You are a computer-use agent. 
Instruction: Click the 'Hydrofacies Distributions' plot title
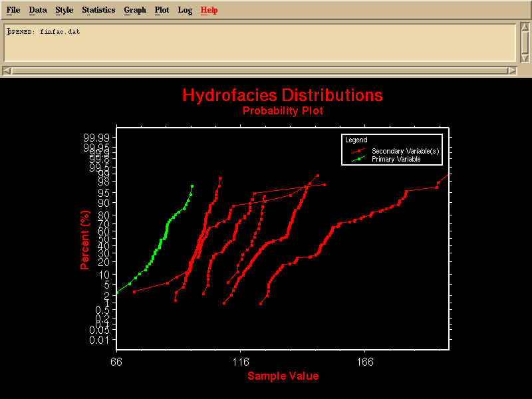283,95
